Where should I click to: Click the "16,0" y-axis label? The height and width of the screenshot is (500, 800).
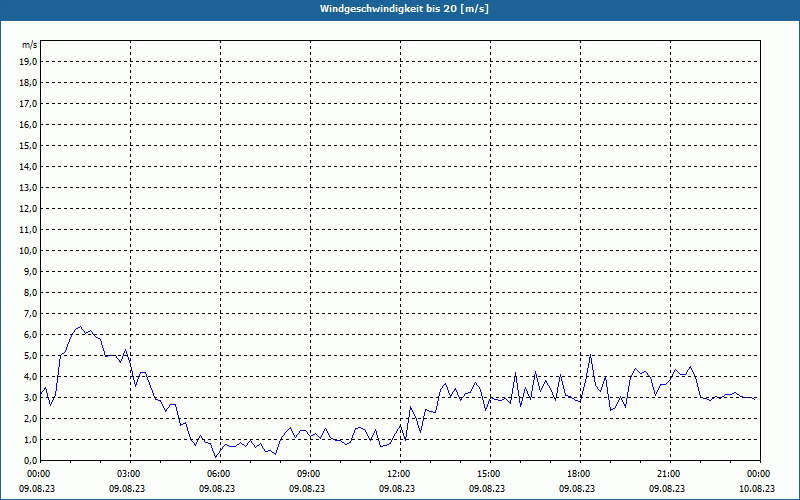pos(29,124)
